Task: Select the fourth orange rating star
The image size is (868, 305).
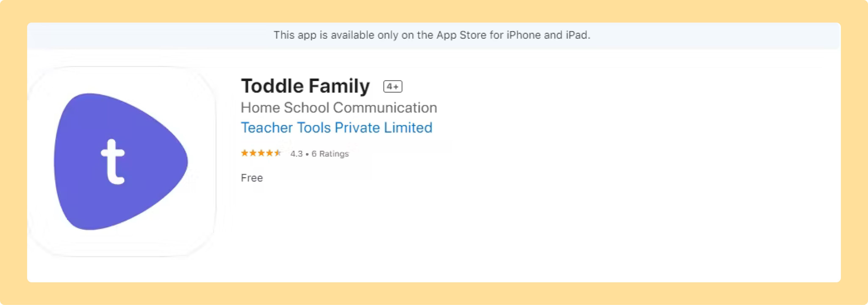Action: 269,153
